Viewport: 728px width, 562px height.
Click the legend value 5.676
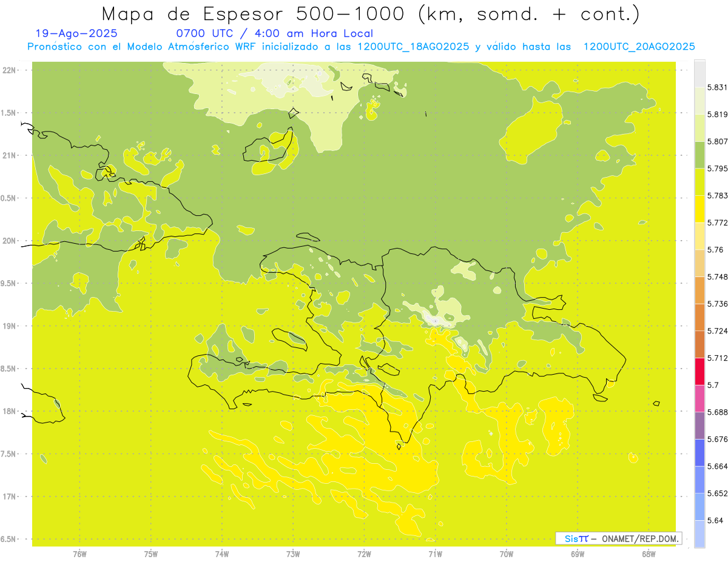tap(718, 439)
